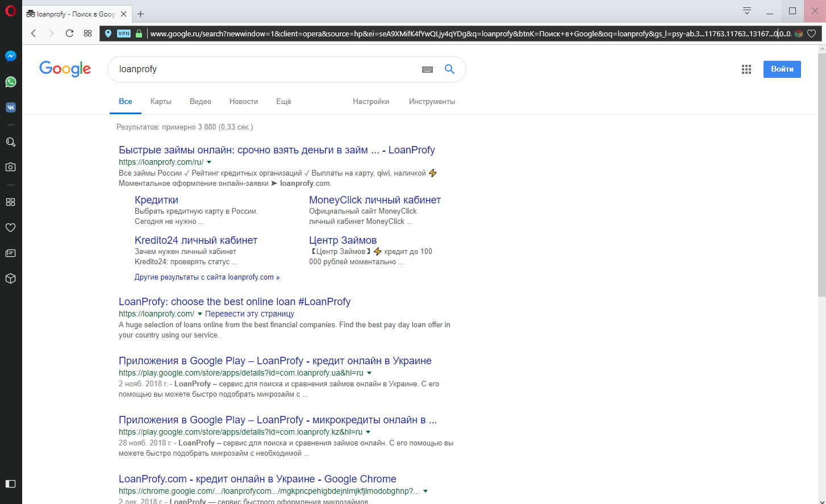Open Kredito24 личный кабинет sitelink
Screen dimensions: 826x504
point(196,240)
